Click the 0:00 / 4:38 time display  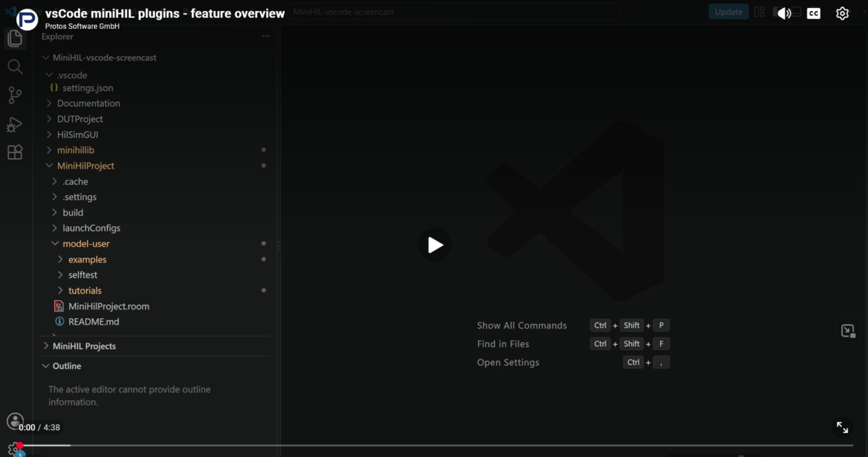[x=40, y=427]
